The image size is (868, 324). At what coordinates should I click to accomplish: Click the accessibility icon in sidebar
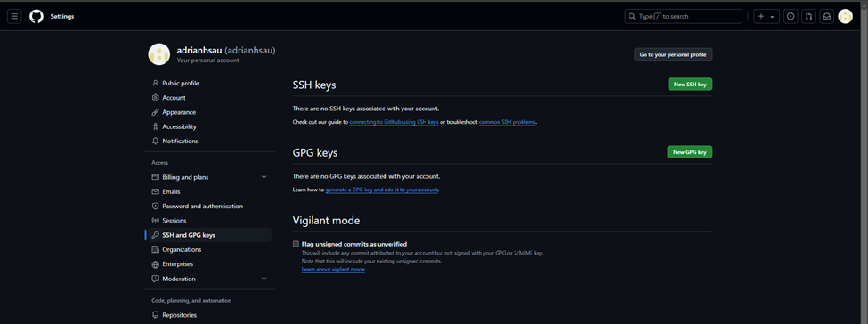[156, 126]
